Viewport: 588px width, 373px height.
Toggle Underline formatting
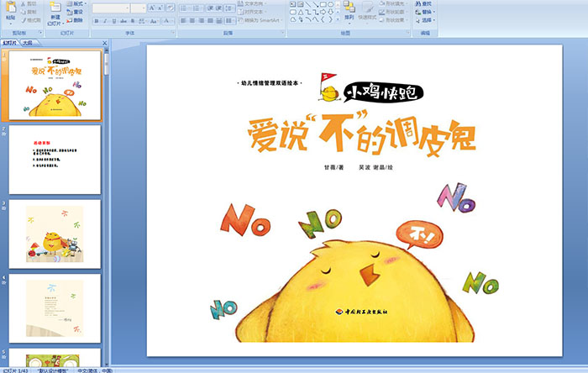click(x=114, y=21)
